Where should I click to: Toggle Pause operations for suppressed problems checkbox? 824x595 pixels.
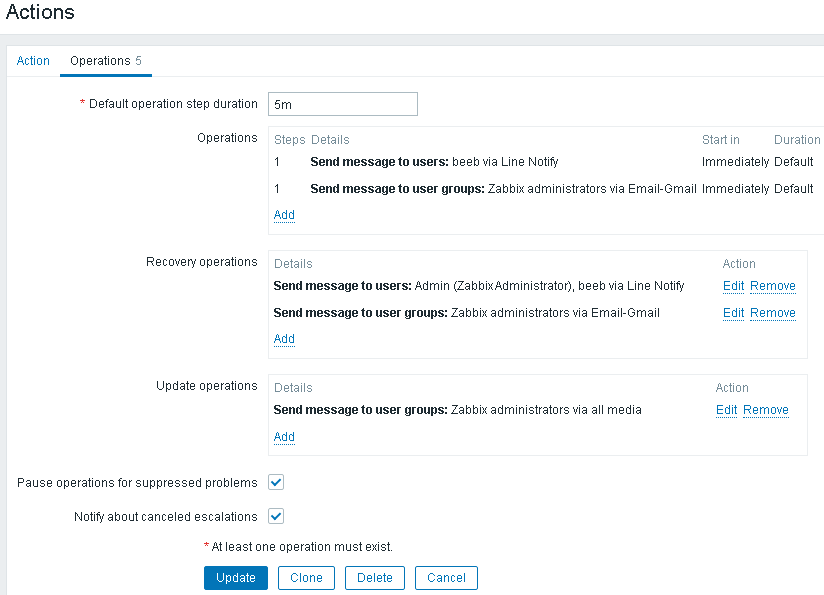click(x=276, y=482)
